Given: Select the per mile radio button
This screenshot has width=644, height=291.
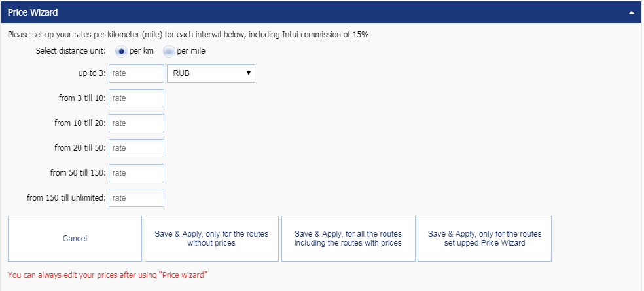Looking at the screenshot, I should click(169, 51).
